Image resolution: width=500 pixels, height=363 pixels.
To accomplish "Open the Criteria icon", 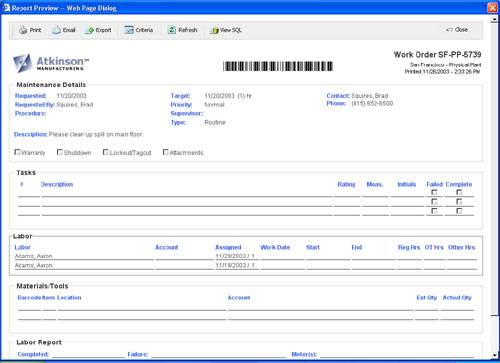I will (129, 30).
